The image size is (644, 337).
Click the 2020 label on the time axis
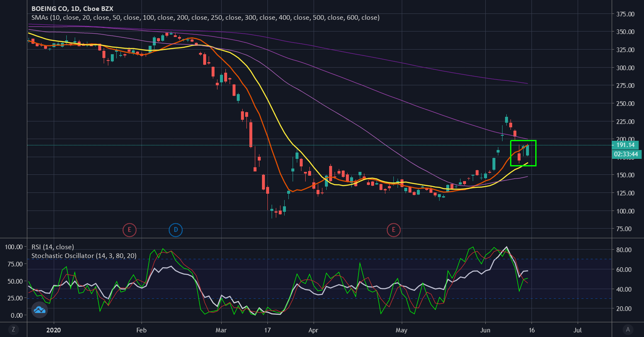54,330
